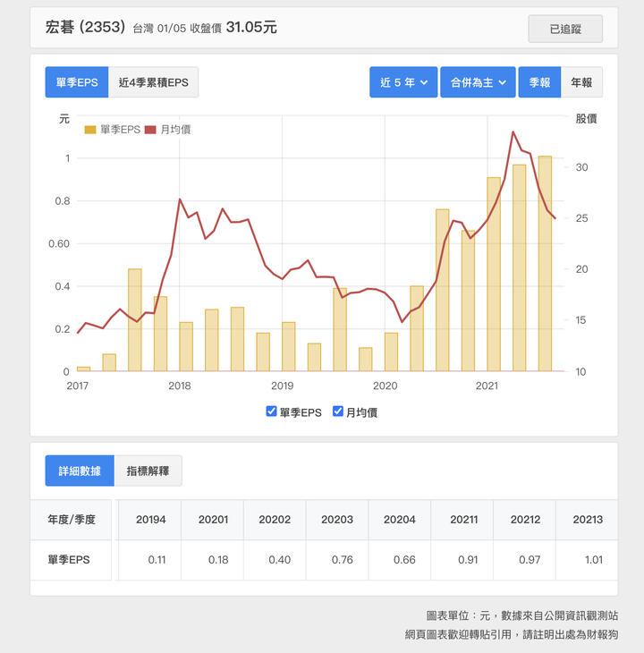
Task: Select the 季報 view option
Action: coord(539,82)
